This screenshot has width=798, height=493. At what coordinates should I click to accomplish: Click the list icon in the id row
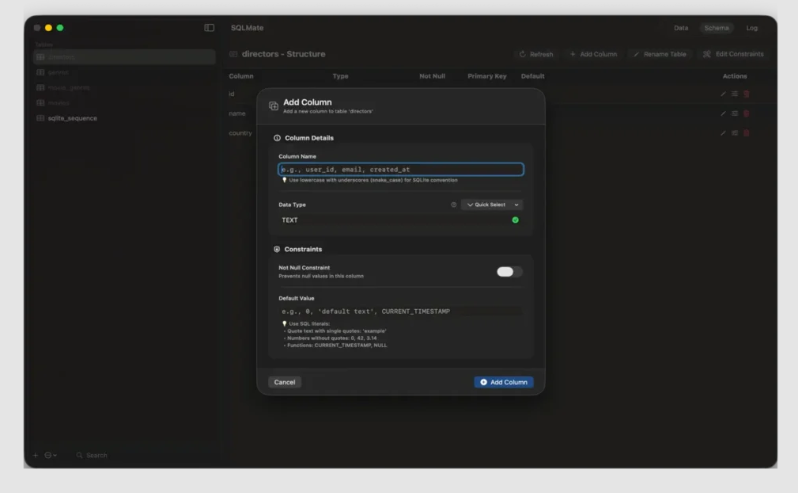click(734, 94)
